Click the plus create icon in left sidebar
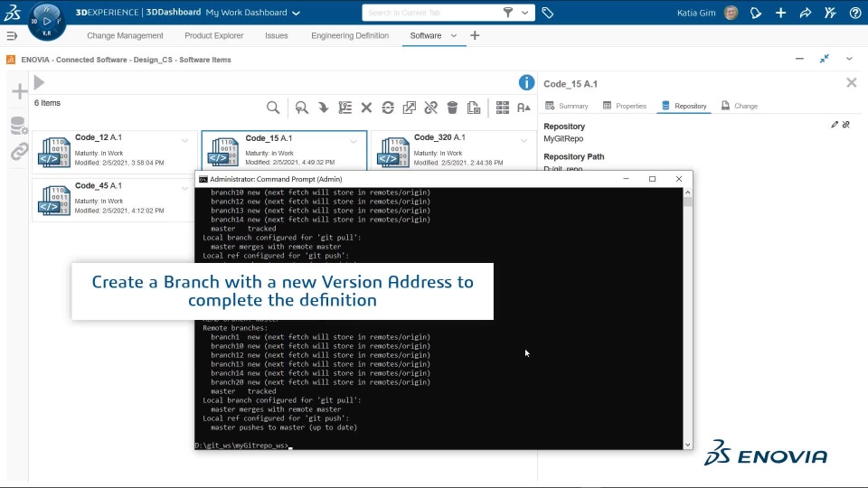 tap(19, 91)
